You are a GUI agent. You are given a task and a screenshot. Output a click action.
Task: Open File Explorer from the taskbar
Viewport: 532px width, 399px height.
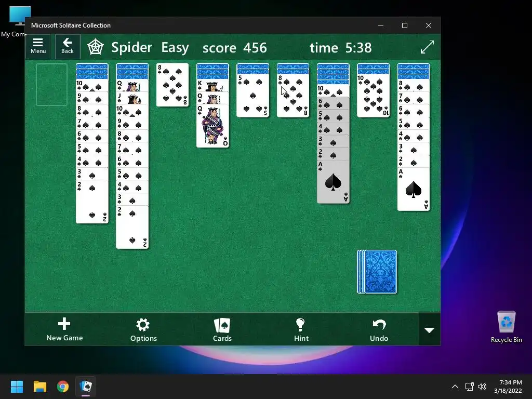(x=39, y=387)
